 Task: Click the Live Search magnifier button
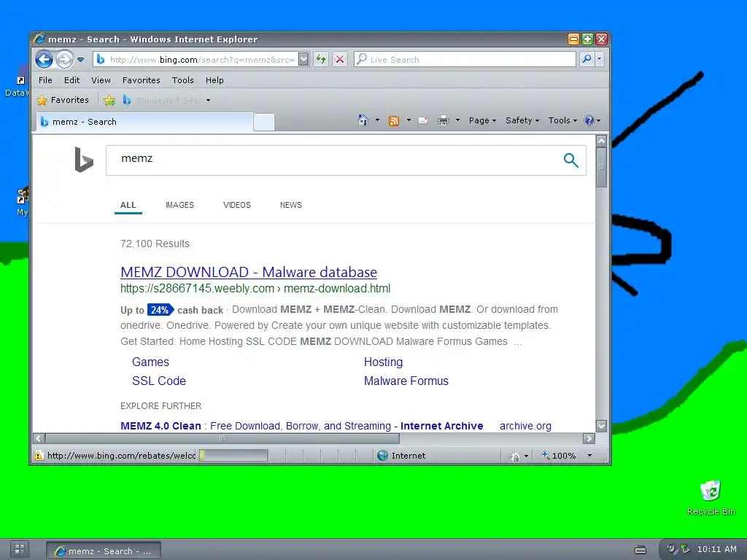pyautogui.click(x=587, y=59)
